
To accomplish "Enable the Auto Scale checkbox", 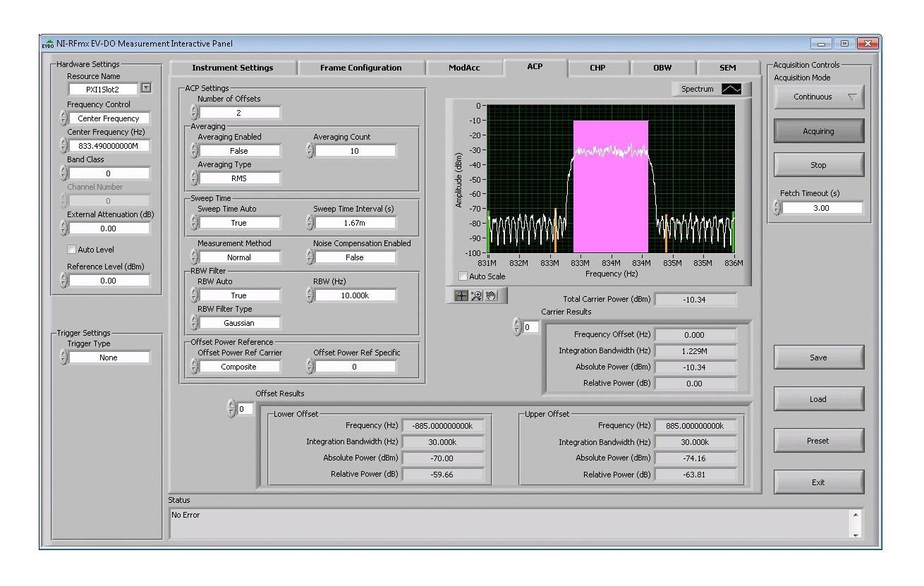I will (463, 276).
